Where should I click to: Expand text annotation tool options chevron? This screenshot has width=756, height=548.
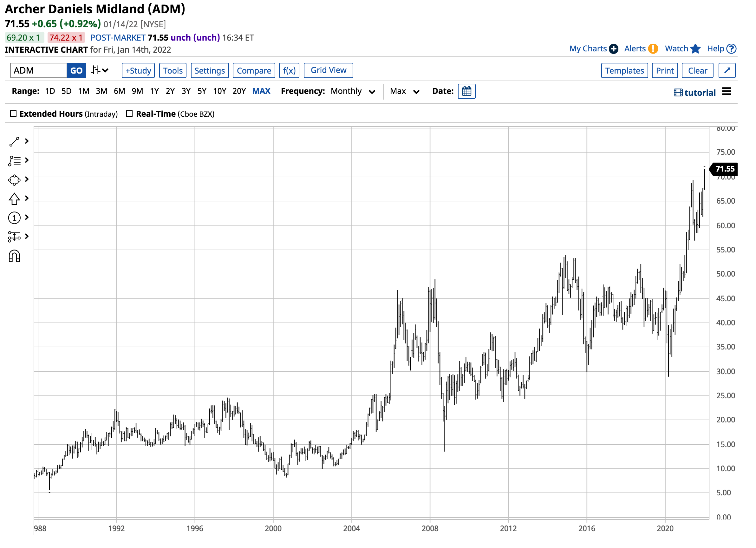27,161
